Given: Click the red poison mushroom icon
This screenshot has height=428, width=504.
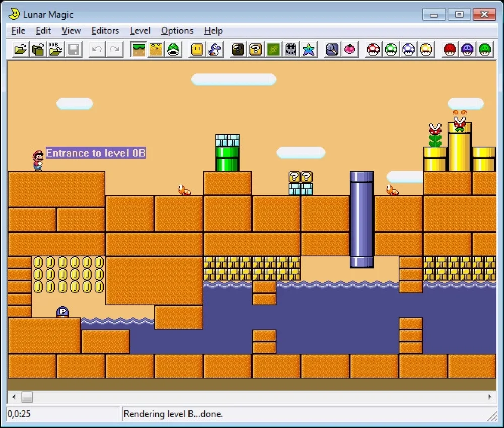Looking at the screenshot, I should 450,50.
